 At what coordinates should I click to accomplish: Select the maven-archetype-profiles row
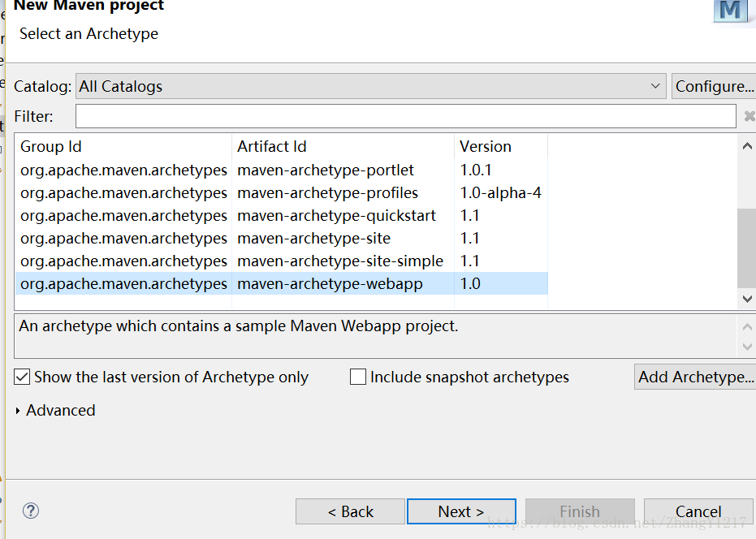coord(282,193)
